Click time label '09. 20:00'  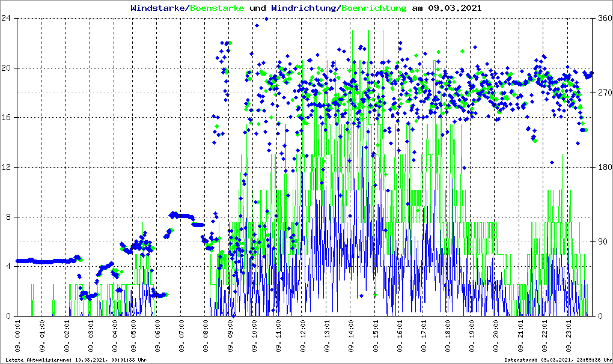click(x=496, y=336)
